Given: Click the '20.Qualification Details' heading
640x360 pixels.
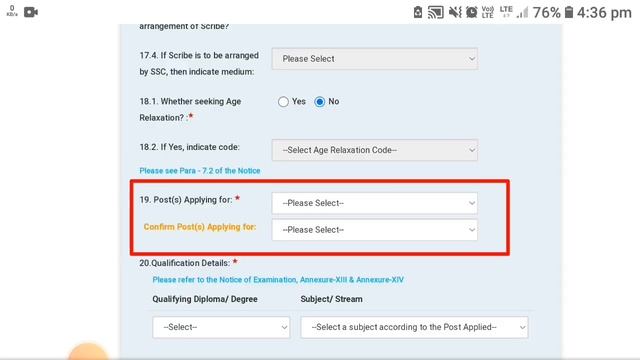Looking at the screenshot, I should (184, 263).
